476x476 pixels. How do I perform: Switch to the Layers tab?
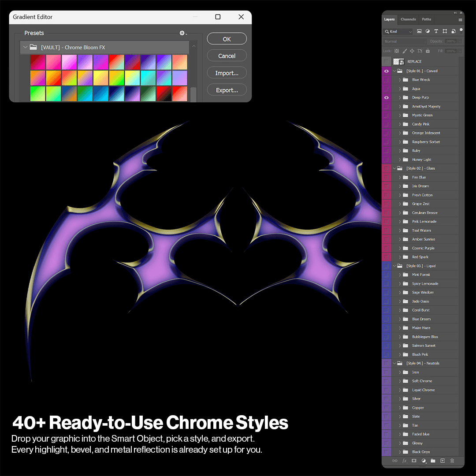(389, 19)
